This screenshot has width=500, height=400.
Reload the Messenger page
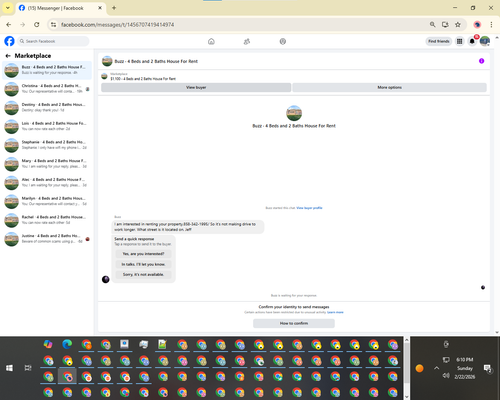tap(37, 25)
